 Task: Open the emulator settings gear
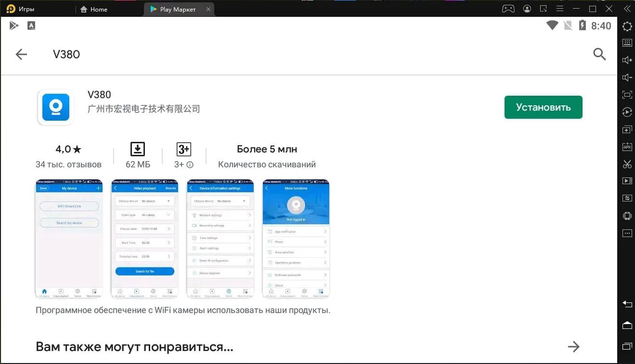(x=627, y=26)
